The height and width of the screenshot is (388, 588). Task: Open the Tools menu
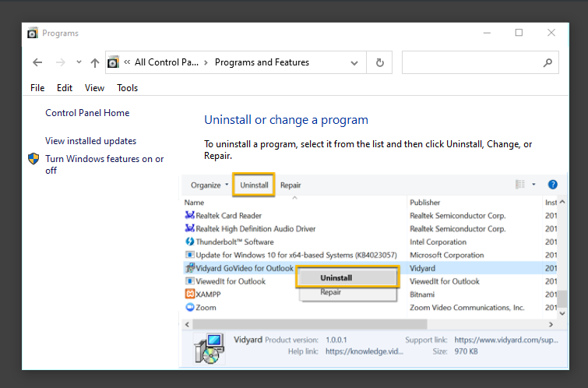[x=128, y=88]
